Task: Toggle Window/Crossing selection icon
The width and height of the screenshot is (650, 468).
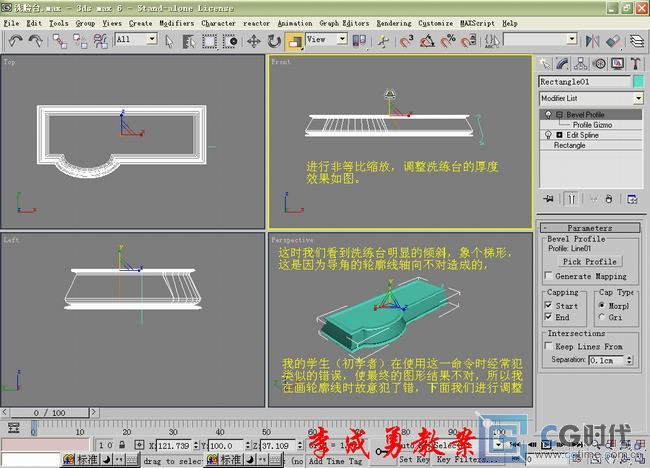Action: tap(230, 41)
